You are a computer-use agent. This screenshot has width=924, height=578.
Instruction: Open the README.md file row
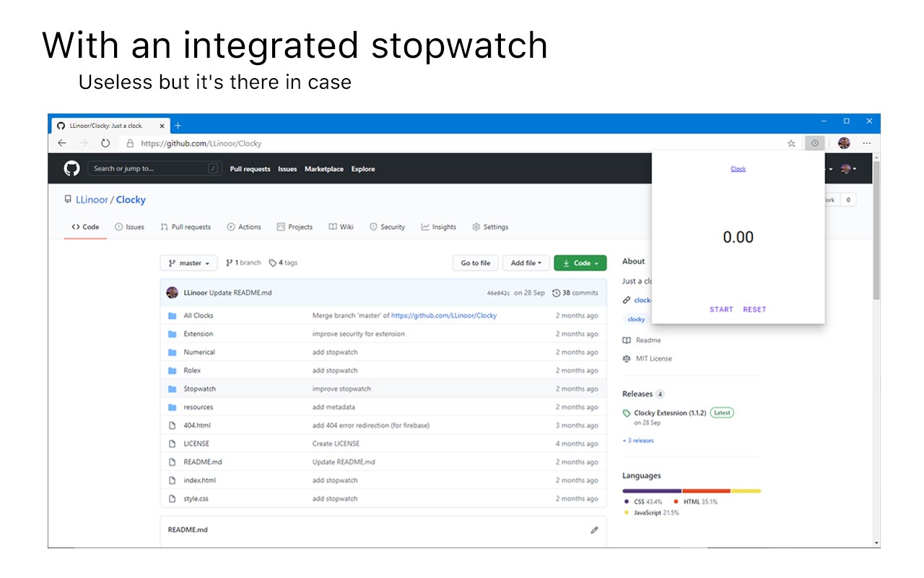(x=383, y=462)
